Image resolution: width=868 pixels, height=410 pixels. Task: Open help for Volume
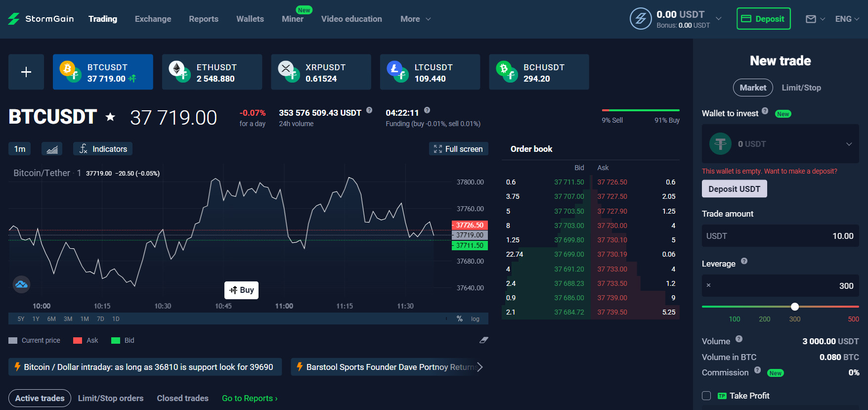tap(739, 339)
